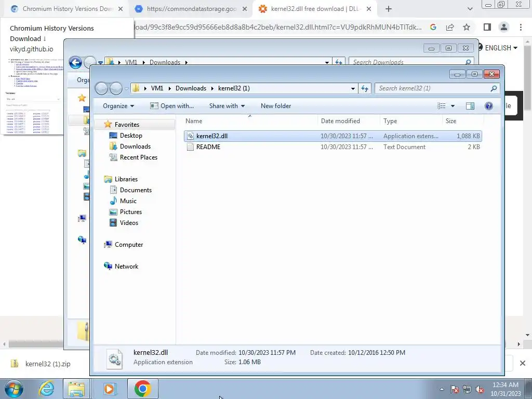532x399 pixels.
Task: Expand the view options dropdown arrow
Action: pos(453,106)
